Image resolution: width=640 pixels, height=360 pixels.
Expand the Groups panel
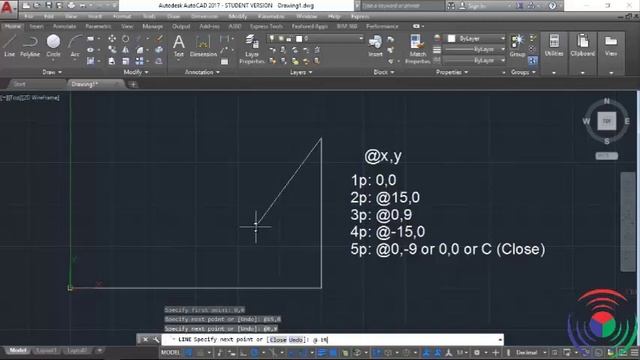(x=523, y=72)
